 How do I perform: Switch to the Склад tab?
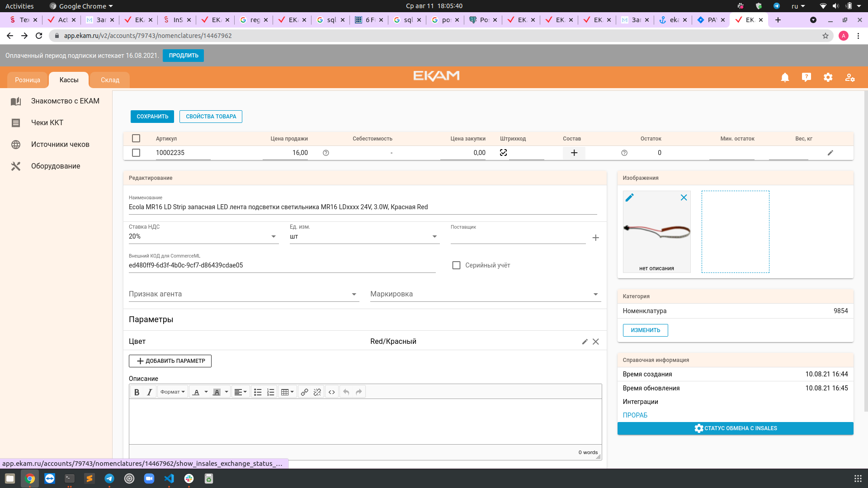click(x=110, y=80)
